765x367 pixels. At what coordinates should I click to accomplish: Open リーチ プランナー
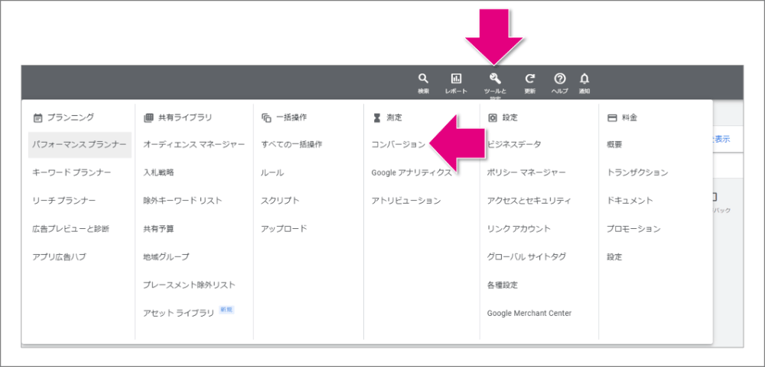[x=64, y=201]
